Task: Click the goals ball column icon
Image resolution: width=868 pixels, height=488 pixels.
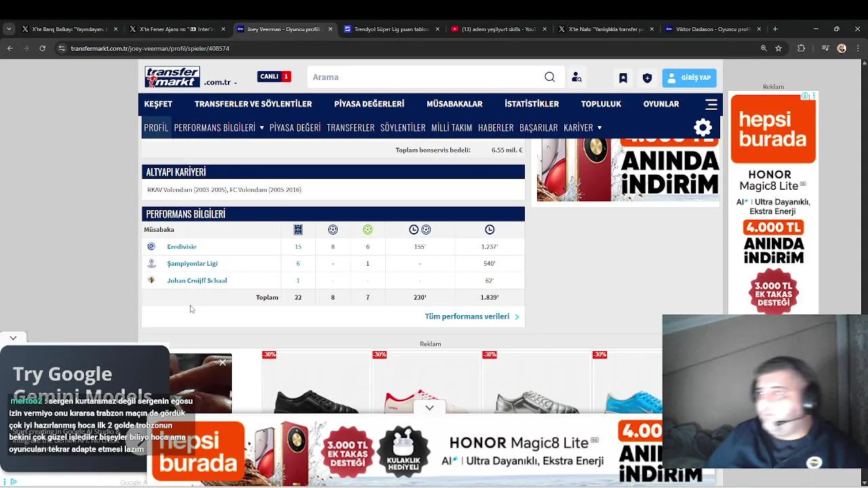Action: tap(333, 230)
